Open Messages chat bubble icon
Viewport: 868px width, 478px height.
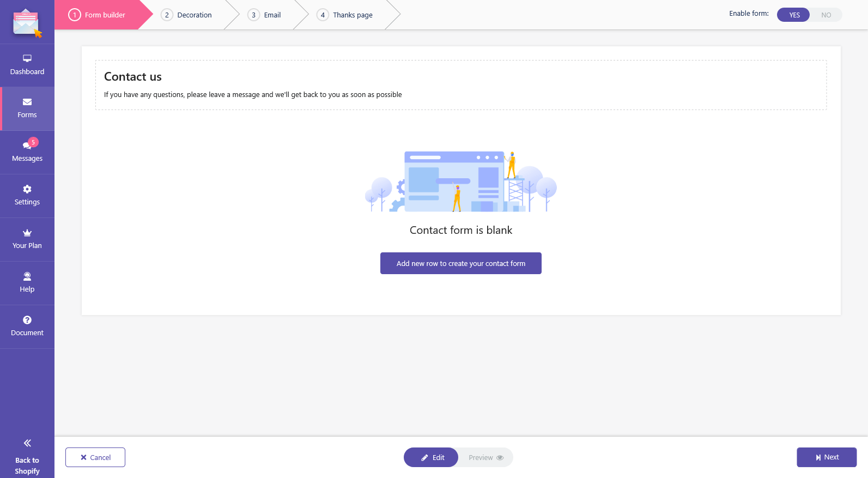(x=27, y=146)
